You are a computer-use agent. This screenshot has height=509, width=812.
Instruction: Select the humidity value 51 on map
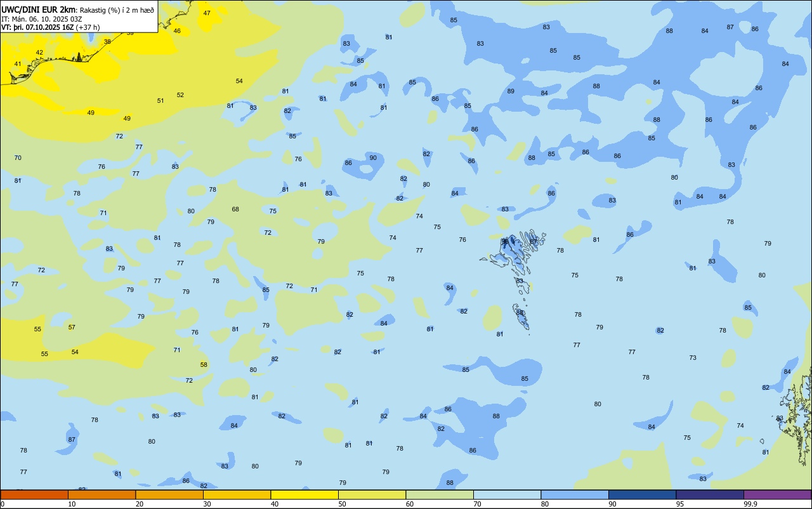(160, 101)
